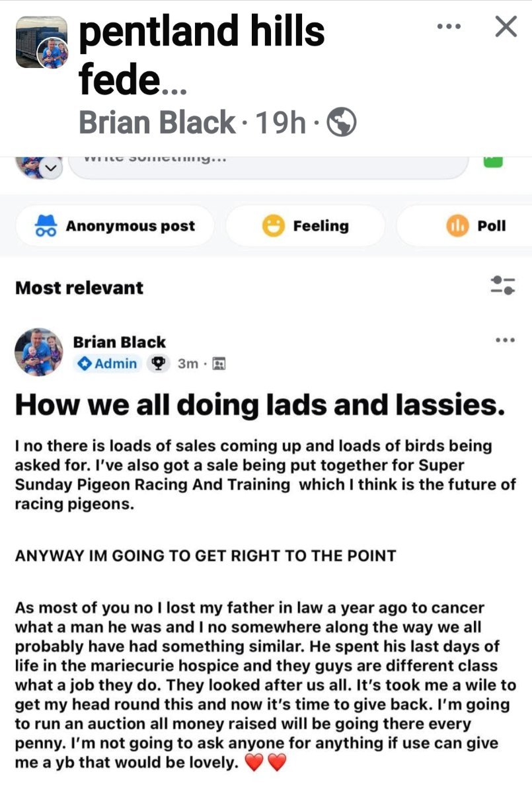
Task: Open the feed sorting filter sliders icon
Action: coord(503,285)
